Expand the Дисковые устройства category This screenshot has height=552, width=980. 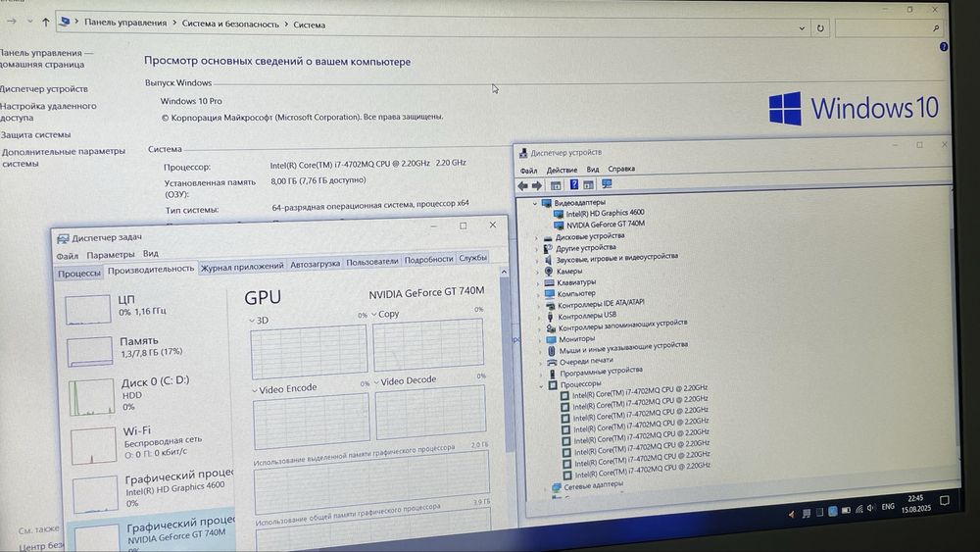(536, 238)
